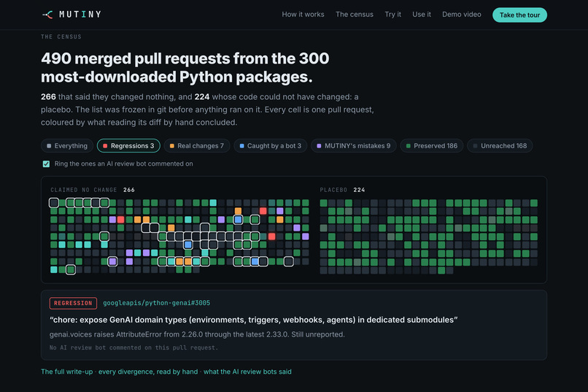Screen dimensions: 588x392
Task: Select the ringed green cell in bottom row of Claimed no change
Action: [x=71, y=269]
